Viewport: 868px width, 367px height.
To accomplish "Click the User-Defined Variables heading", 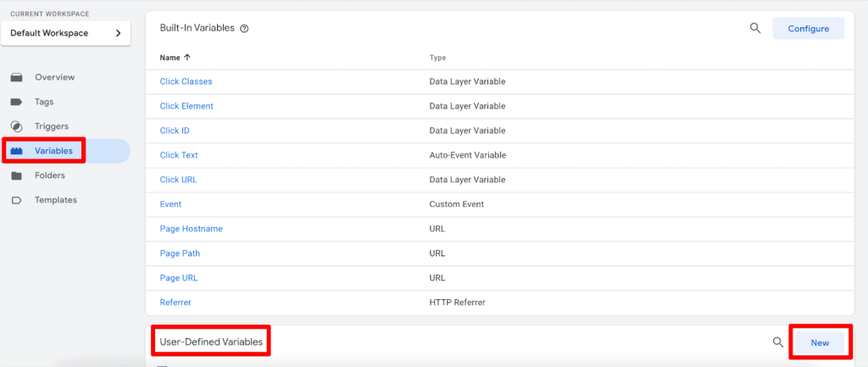I will tap(211, 342).
